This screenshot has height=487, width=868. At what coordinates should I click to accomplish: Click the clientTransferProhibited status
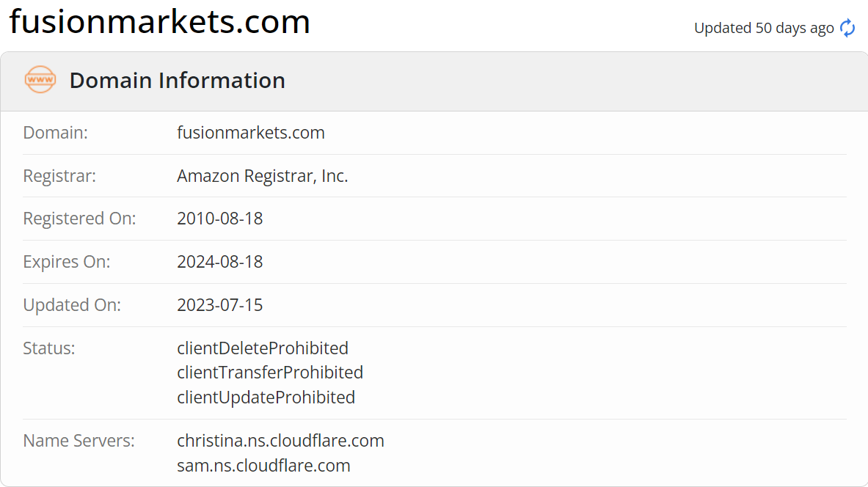(270, 373)
